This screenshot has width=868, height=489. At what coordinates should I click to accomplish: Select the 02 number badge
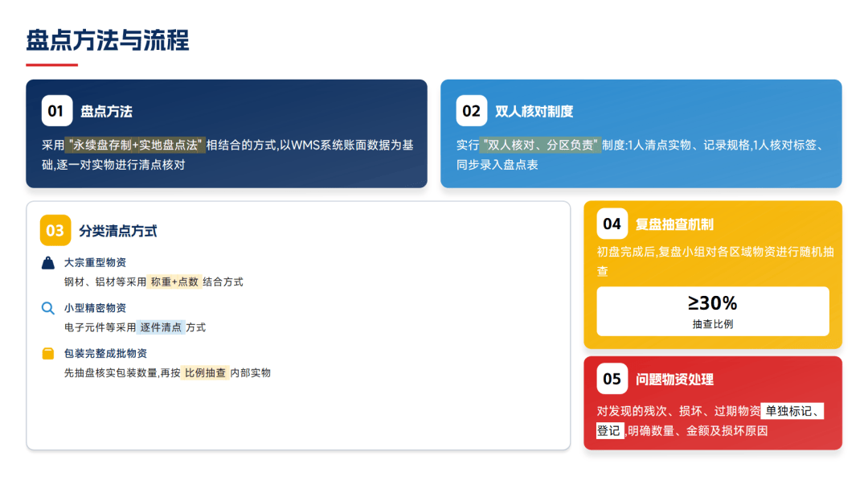[x=471, y=111]
